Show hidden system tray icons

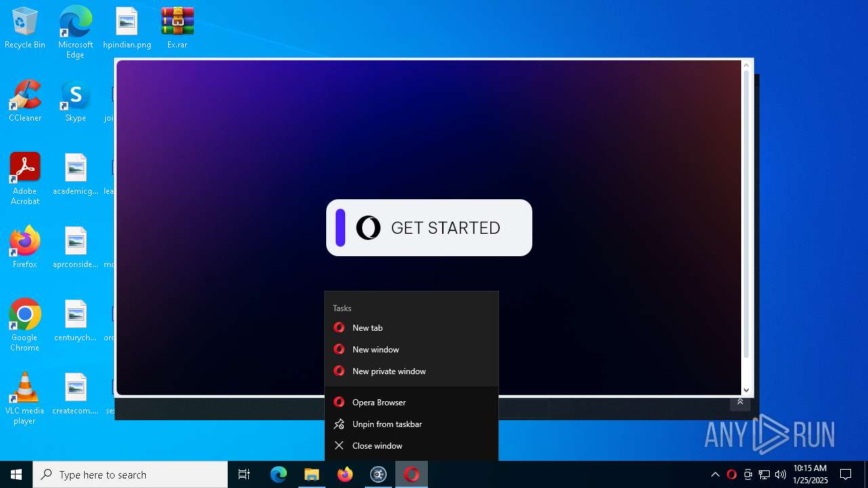click(715, 474)
